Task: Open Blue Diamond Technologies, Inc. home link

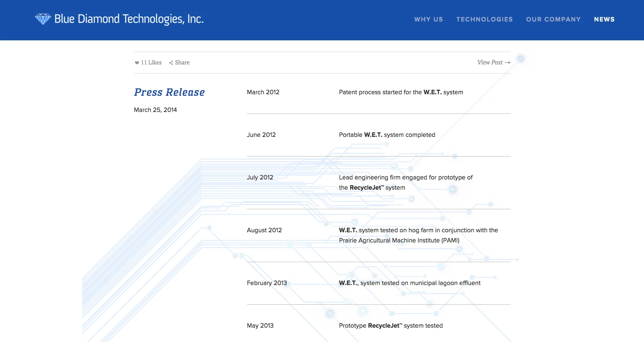Action: coord(119,19)
